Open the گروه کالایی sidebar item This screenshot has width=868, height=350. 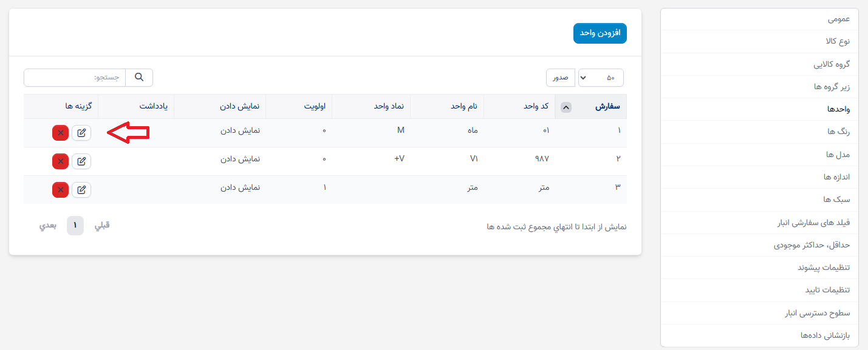click(759, 64)
